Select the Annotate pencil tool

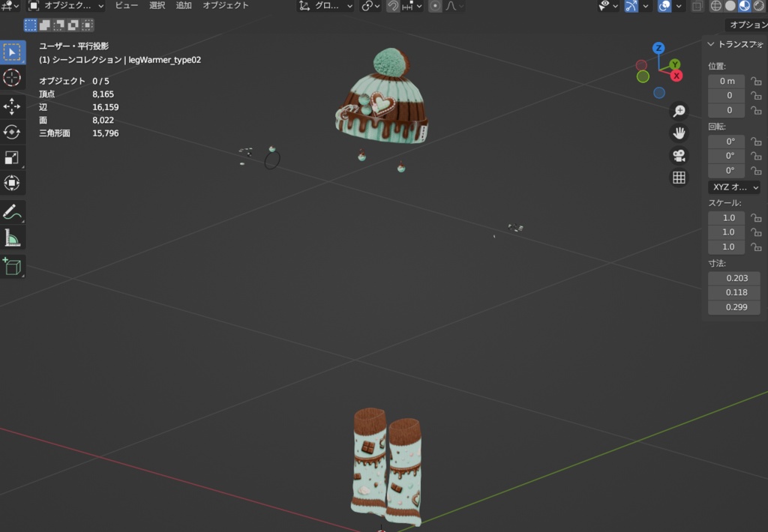point(12,212)
